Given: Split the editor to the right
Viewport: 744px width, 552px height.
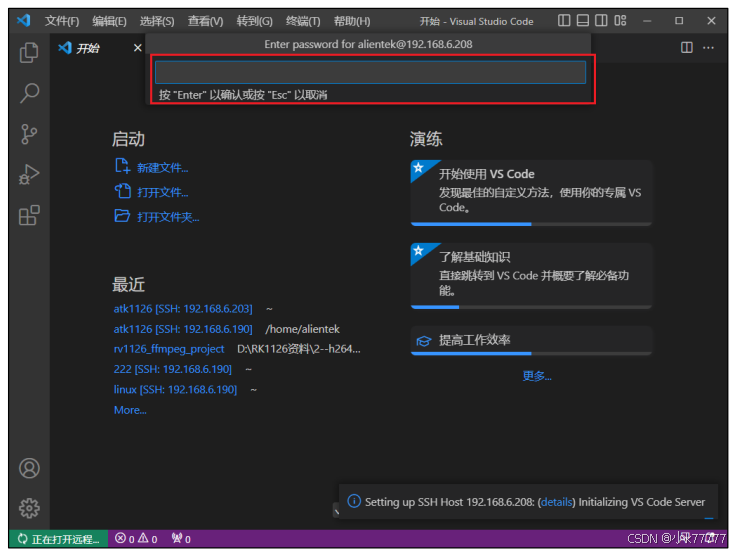Looking at the screenshot, I should point(687,47).
